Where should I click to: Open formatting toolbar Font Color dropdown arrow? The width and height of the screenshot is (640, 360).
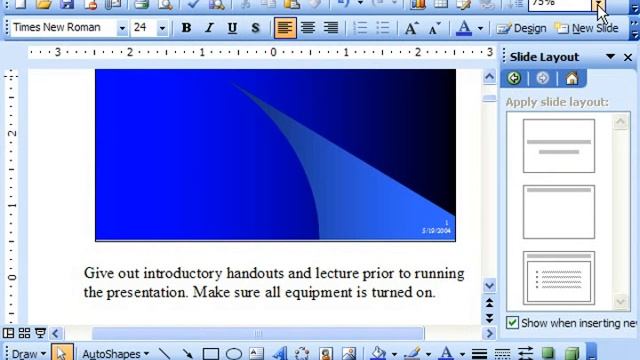[480, 28]
